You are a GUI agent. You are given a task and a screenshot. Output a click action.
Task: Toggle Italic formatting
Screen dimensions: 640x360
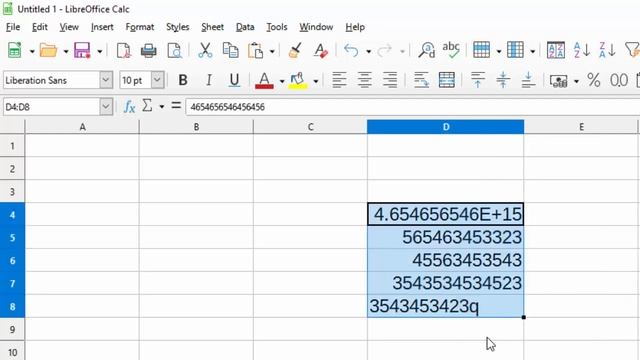point(209,80)
